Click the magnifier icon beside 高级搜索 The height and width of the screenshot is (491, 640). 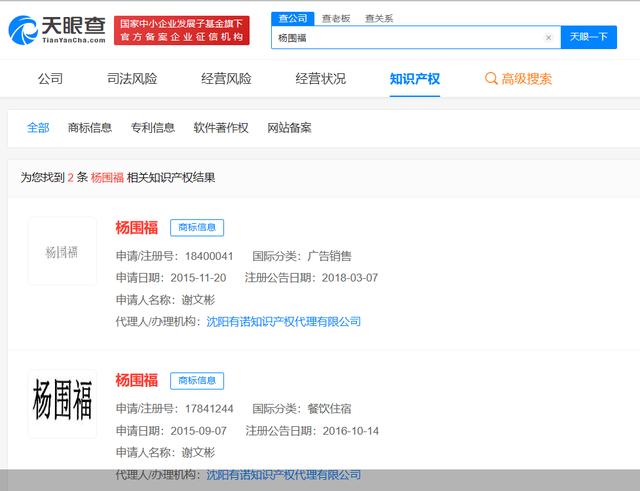(491, 78)
